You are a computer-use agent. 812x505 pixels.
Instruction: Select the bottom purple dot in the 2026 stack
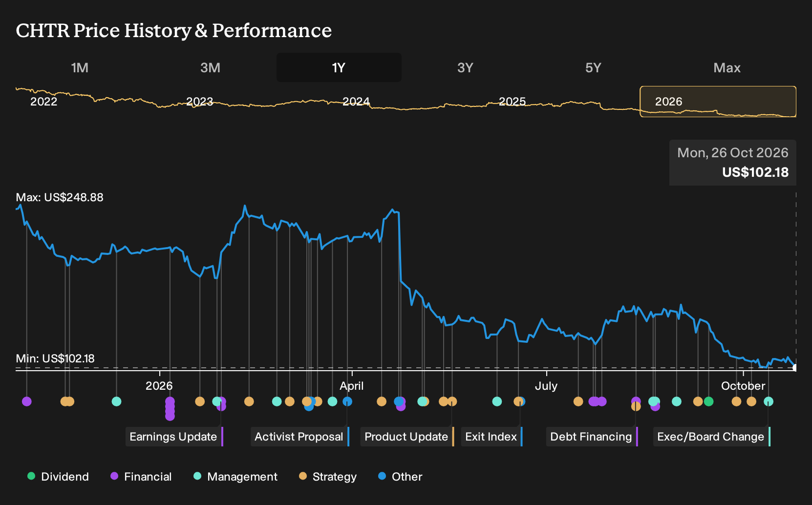pos(170,416)
